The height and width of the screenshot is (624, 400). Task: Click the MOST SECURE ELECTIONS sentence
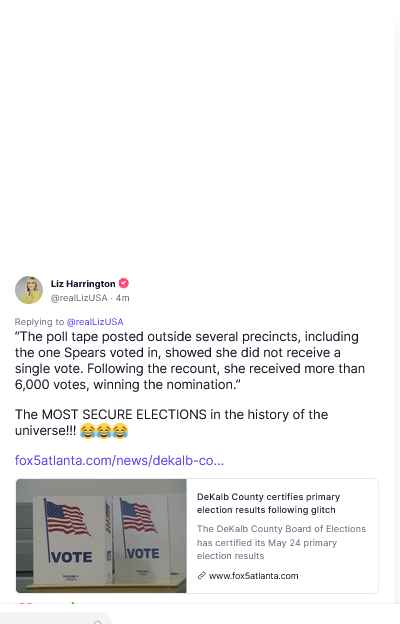[172, 422]
